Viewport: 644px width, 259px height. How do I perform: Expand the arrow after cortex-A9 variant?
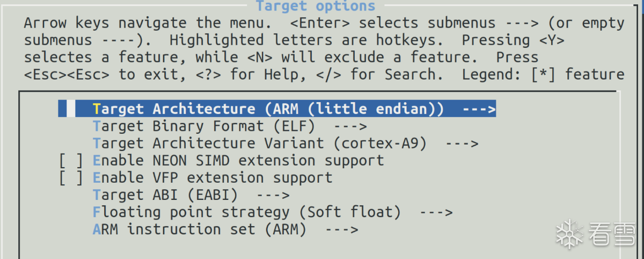coord(462,143)
